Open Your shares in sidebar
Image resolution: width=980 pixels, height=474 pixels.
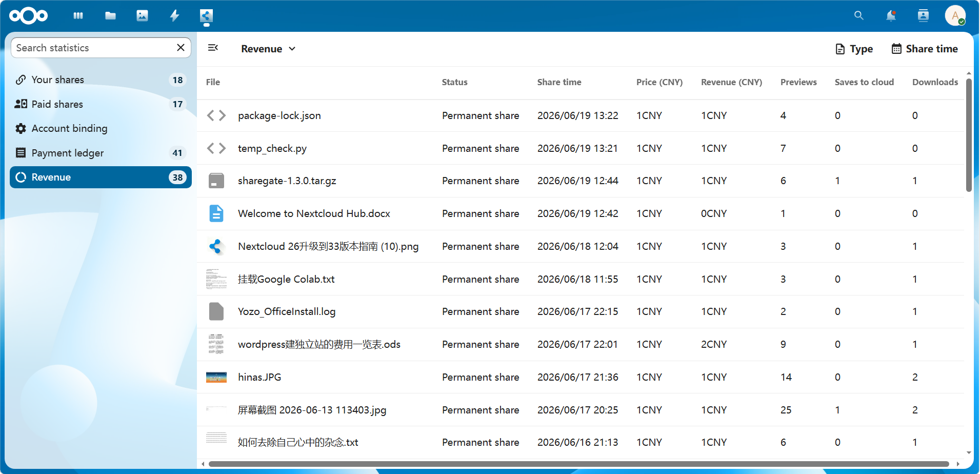click(101, 80)
